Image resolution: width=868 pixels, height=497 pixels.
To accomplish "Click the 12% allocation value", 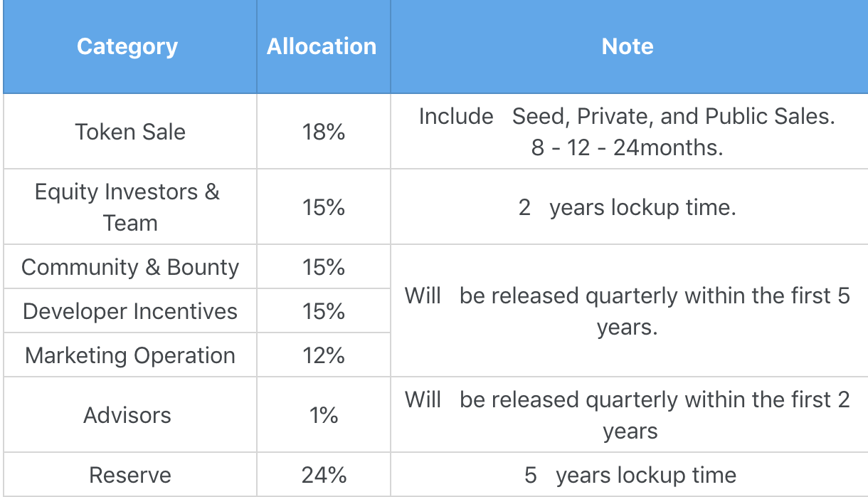I will [x=323, y=355].
